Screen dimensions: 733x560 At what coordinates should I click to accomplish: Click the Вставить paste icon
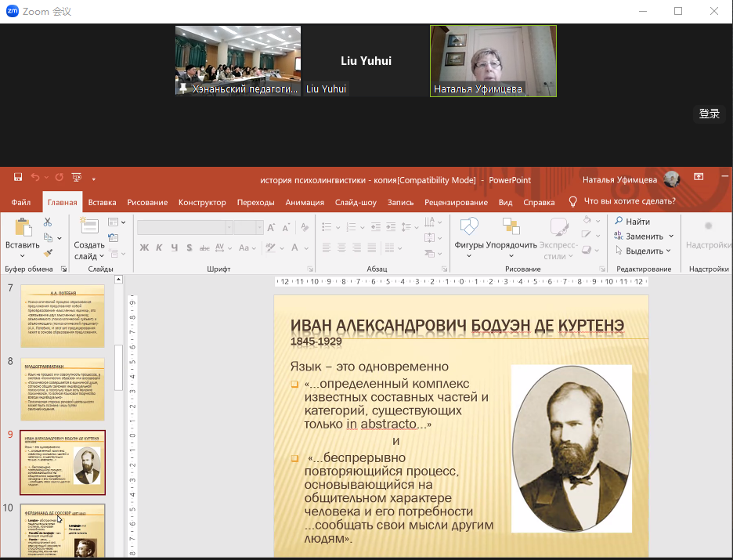[x=22, y=228]
